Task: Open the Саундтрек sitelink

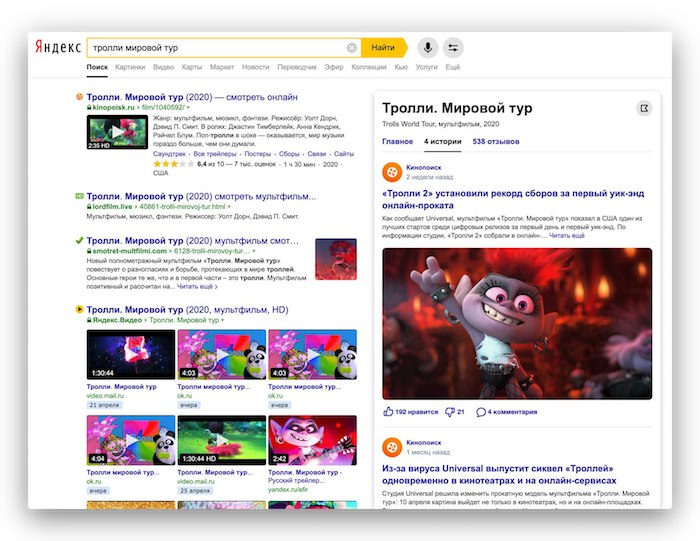Action: point(169,154)
